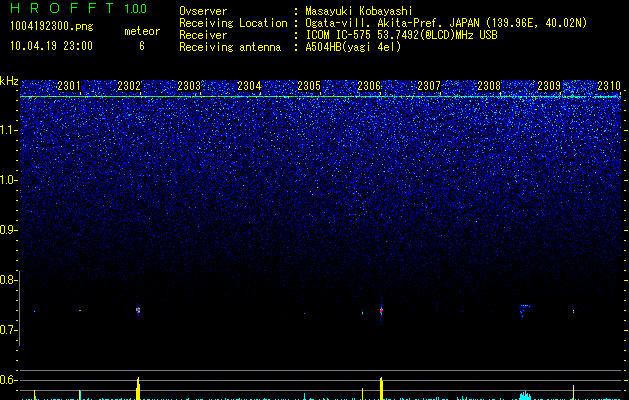Click the yellow intensity peak below 2302
Screen dimensions: 629x400
(138, 388)
